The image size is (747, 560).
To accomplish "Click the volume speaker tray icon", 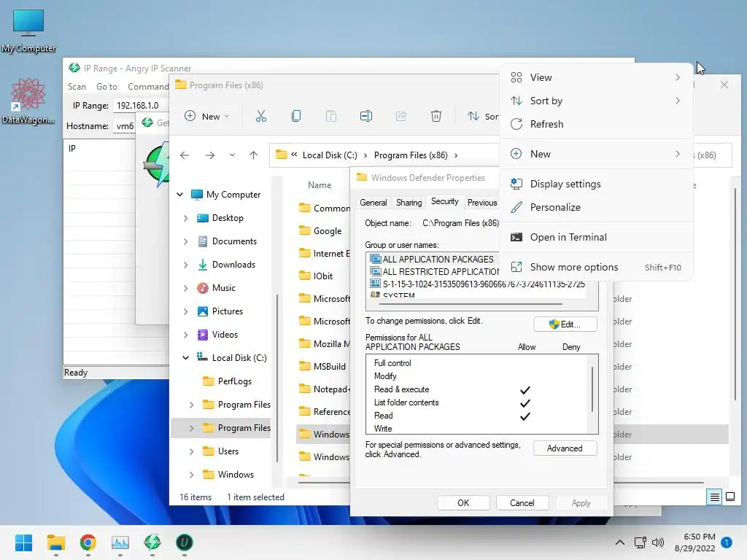I will pos(658,542).
